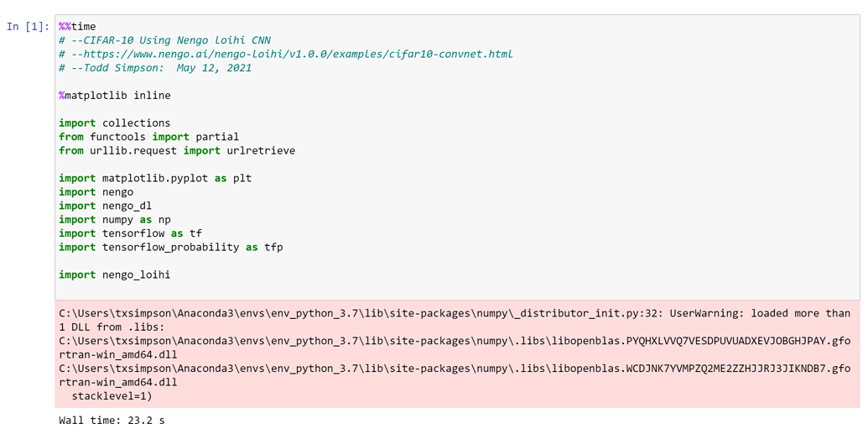The height and width of the screenshot is (434, 868).
Task: Click the urlretrieve import line
Action: (177, 150)
